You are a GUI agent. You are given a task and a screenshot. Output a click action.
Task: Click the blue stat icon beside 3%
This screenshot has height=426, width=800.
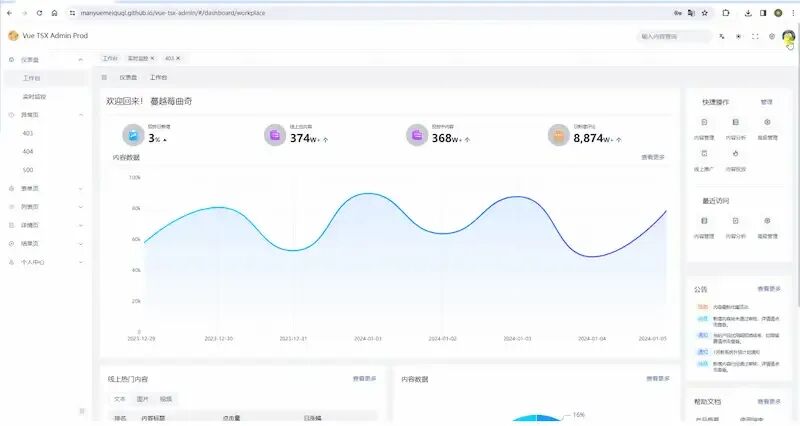pyautogui.click(x=133, y=135)
